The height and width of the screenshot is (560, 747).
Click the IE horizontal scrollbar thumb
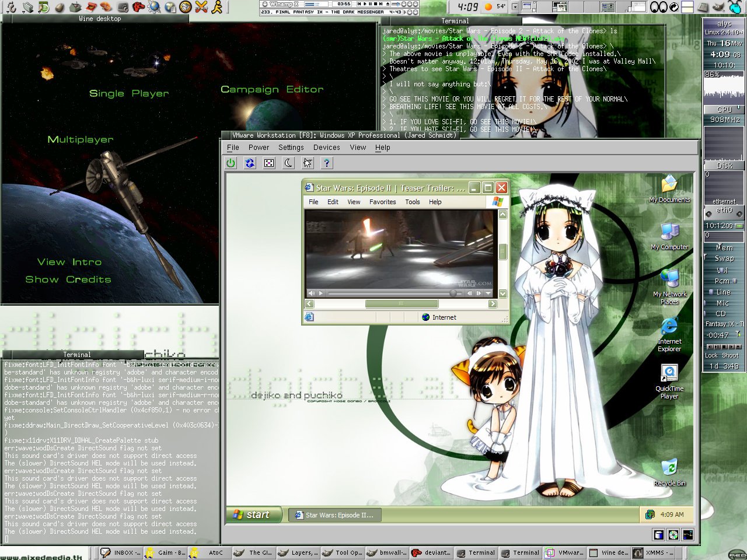402,303
